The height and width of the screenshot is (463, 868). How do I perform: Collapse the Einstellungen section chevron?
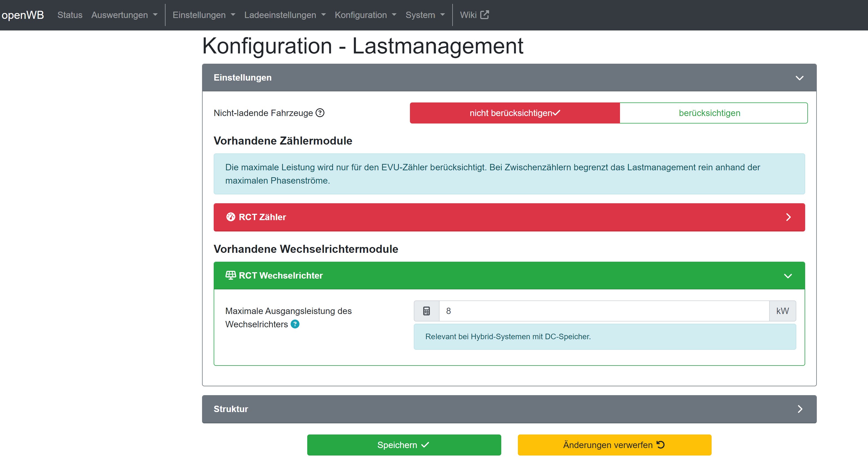click(x=799, y=78)
